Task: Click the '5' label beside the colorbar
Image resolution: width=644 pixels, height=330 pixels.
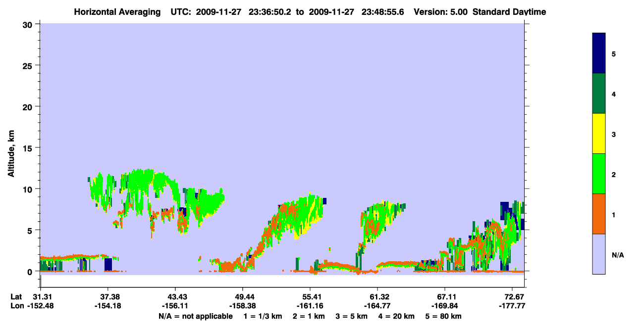Action: coord(614,54)
